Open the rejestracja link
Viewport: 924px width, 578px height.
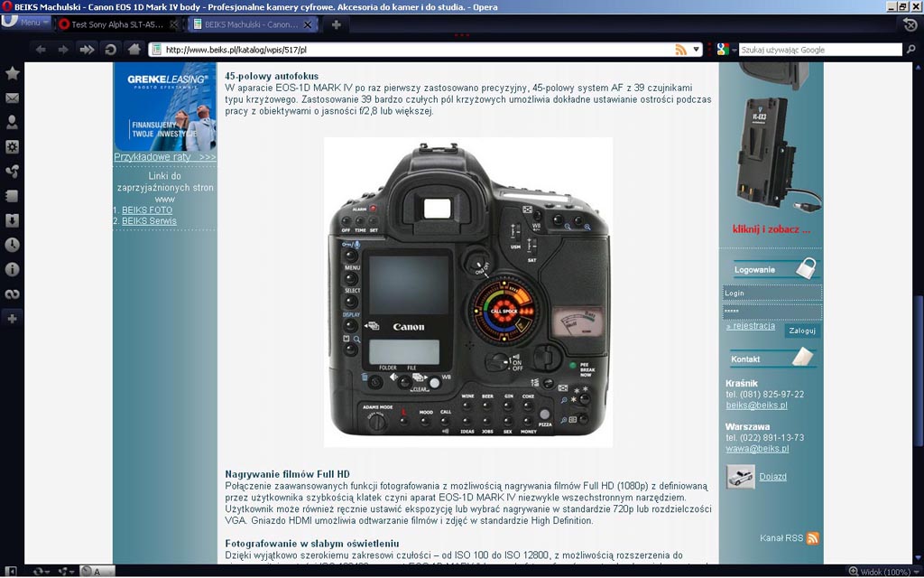tap(751, 326)
